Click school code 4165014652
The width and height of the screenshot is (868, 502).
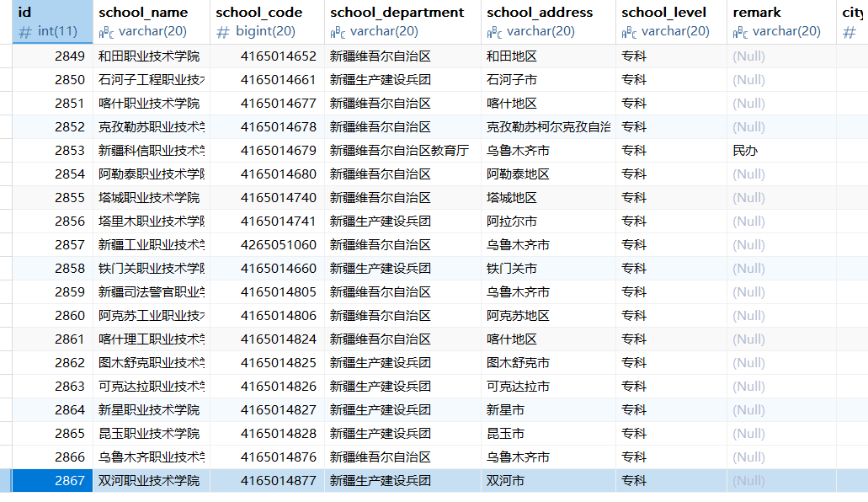(x=268, y=56)
